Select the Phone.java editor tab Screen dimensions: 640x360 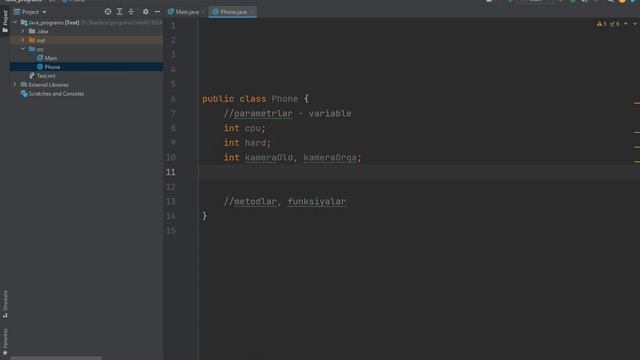click(233, 12)
